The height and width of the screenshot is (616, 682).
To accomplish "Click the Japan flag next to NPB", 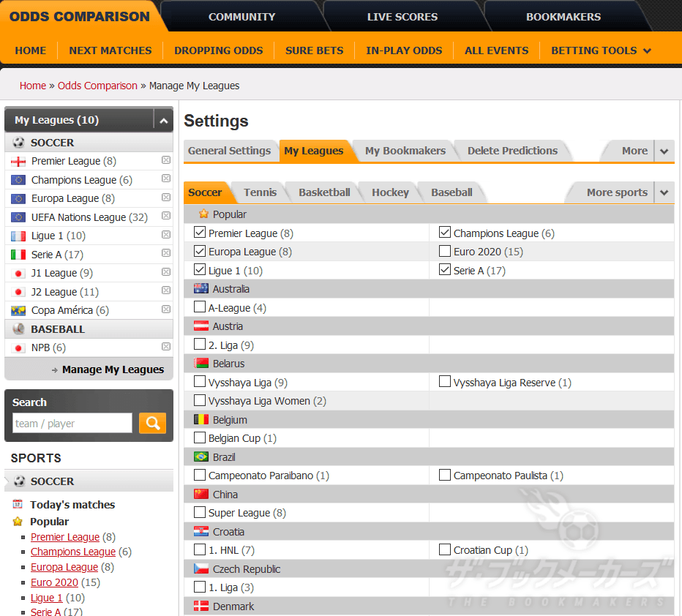I will (x=18, y=348).
